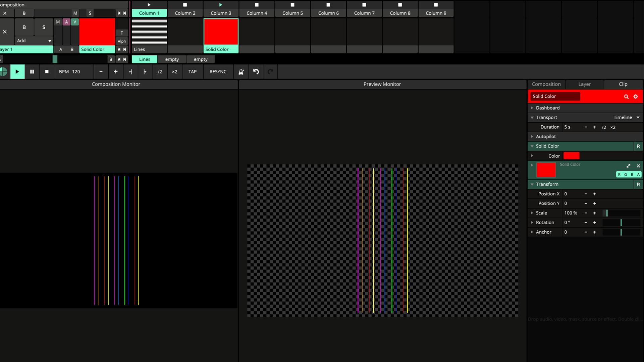
Task: Toggle the layer B bypass button
Action: pos(24,27)
